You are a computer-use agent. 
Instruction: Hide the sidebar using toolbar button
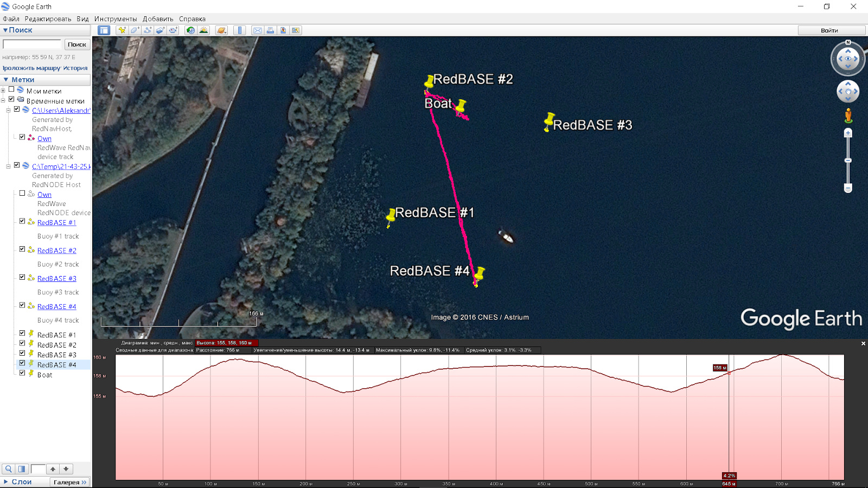coord(104,30)
